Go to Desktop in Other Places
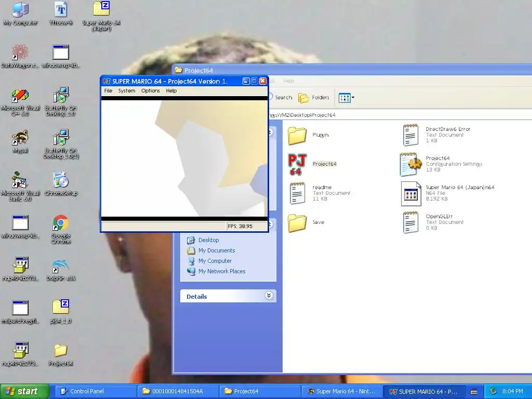 click(x=209, y=240)
